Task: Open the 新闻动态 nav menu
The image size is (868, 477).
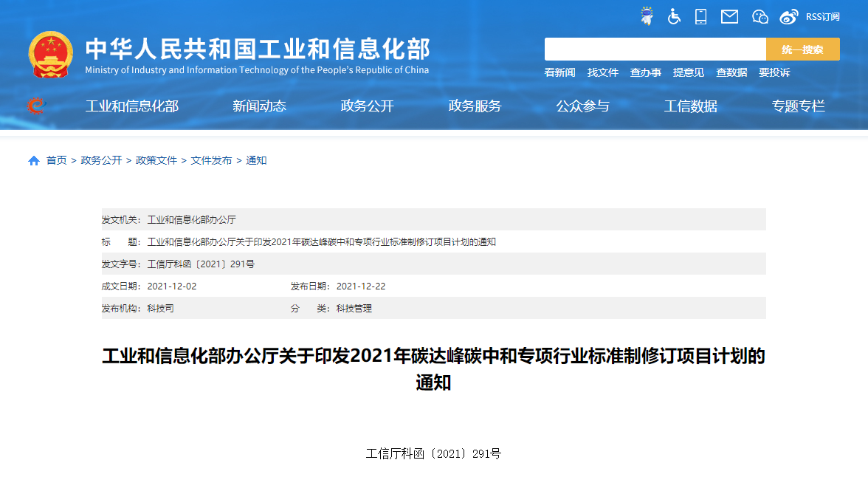Action: click(259, 106)
